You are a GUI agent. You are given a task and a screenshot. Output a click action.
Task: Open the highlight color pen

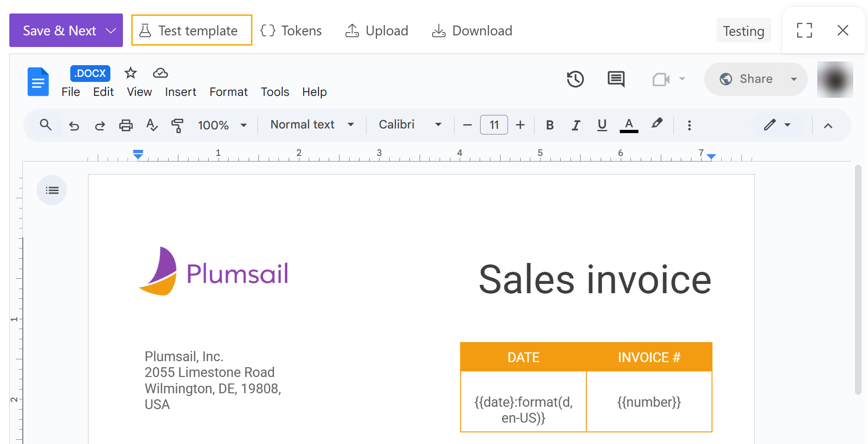[x=657, y=124]
